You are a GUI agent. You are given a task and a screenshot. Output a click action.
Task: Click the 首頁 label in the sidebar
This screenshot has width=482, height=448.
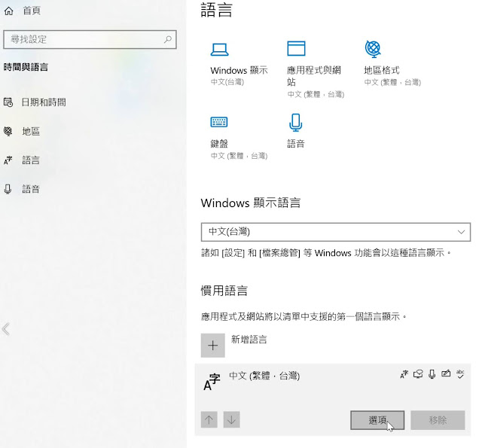click(x=32, y=11)
